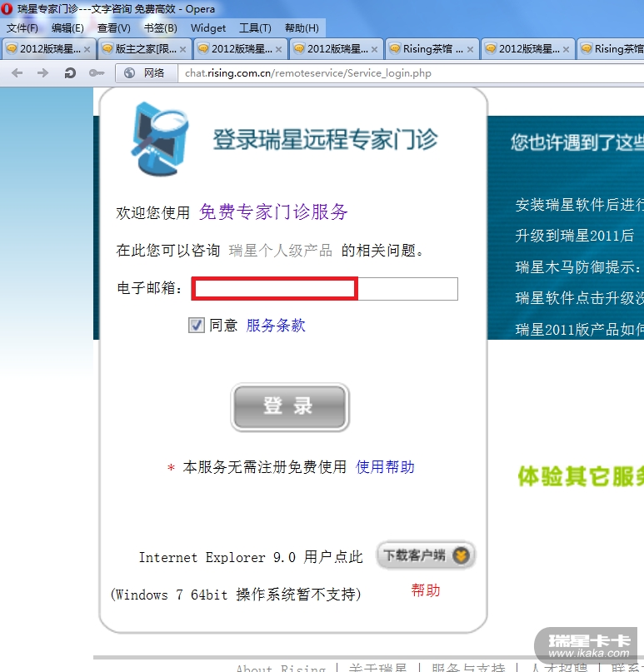Close the fourth tab (2012版瑞星)
The height and width of the screenshot is (672, 644).
point(374,49)
